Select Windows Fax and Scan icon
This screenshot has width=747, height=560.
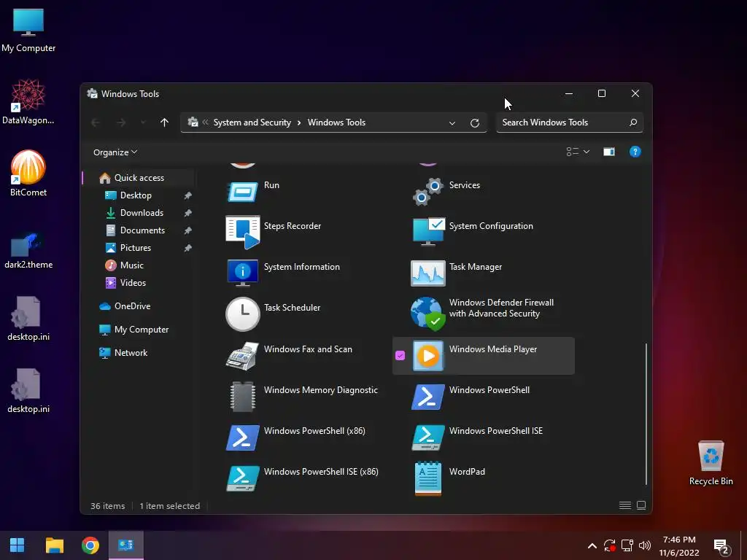click(243, 356)
